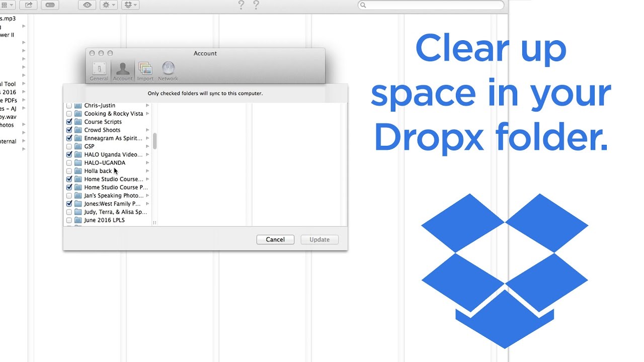This screenshot has height=362, width=644.
Task: Tick the Judy, Terra, & Alisa checkbox
Action: 69,212
